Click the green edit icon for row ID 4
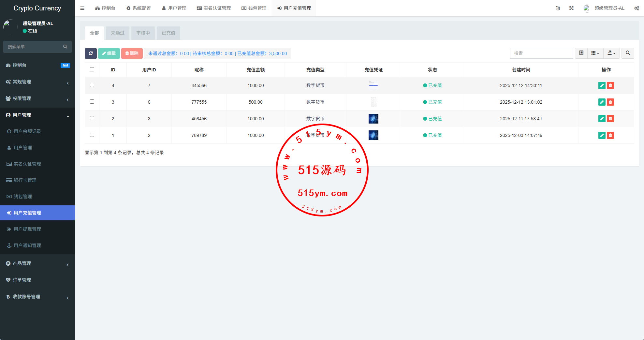 [602, 85]
